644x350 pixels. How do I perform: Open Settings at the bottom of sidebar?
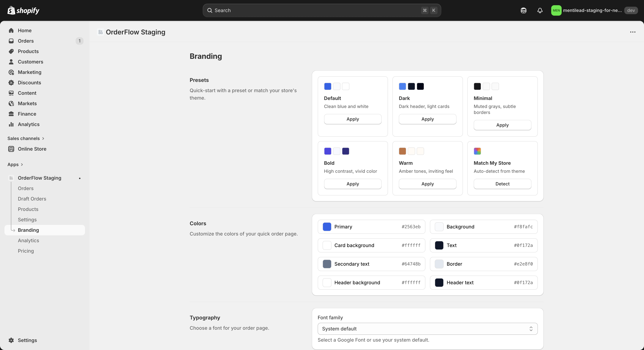coord(28,340)
